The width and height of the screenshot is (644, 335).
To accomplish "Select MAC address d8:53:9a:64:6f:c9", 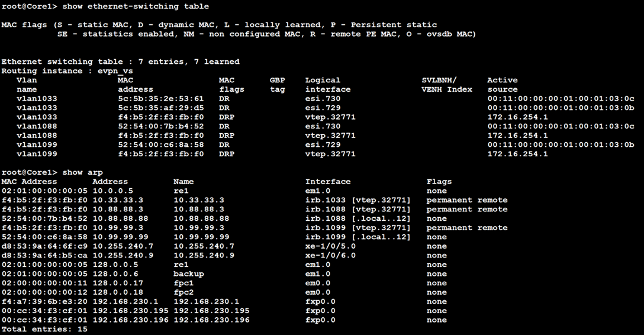I will 44,246.
